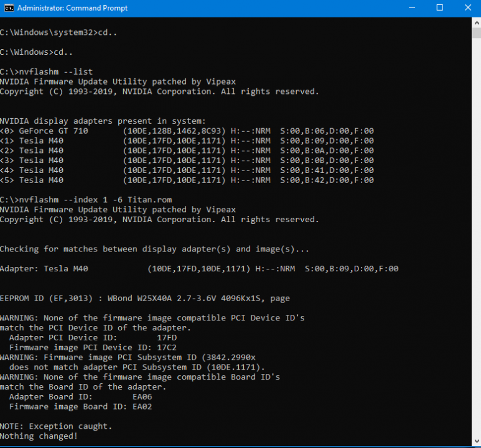Minimize the Command Prompt window

412,8
